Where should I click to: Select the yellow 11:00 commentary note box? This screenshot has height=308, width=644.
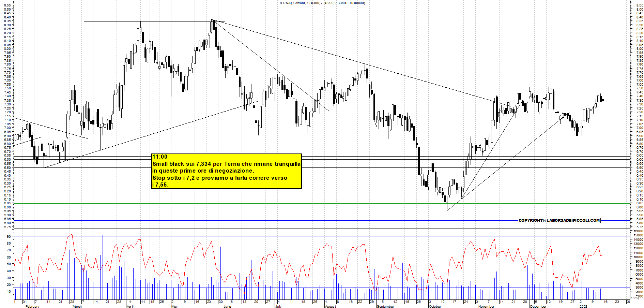click(x=227, y=171)
